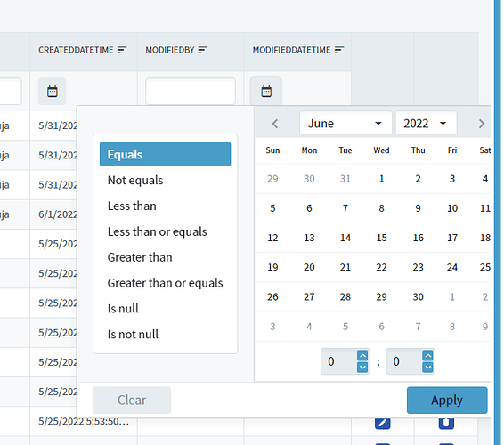The width and height of the screenshot is (504, 445).
Task: Open the June month dropdown
Action: pos(345,124)
